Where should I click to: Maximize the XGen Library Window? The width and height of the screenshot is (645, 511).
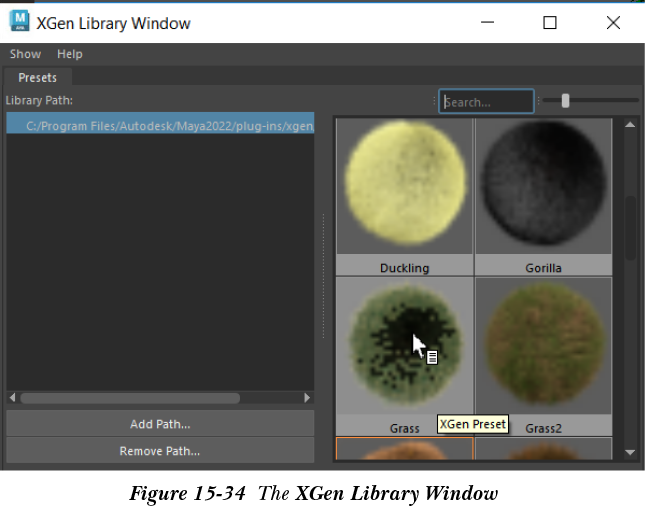[550, 22]
